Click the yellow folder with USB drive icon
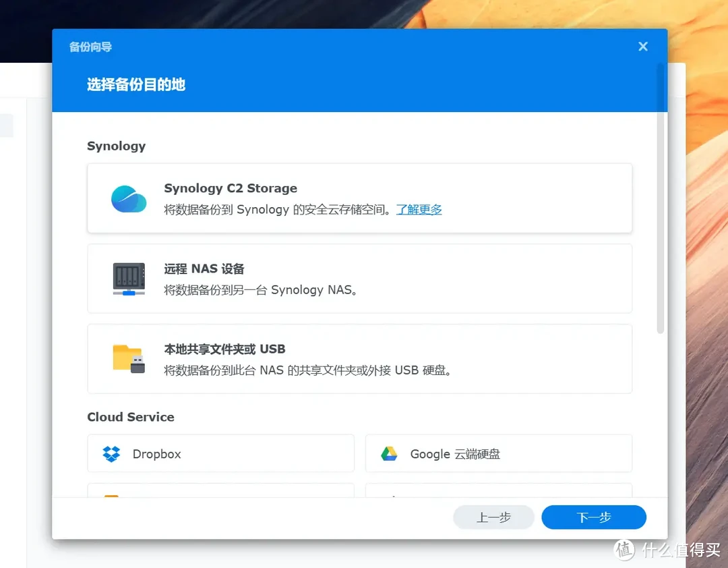The width and height of the screenshot is (728, 568). [128, 359]
